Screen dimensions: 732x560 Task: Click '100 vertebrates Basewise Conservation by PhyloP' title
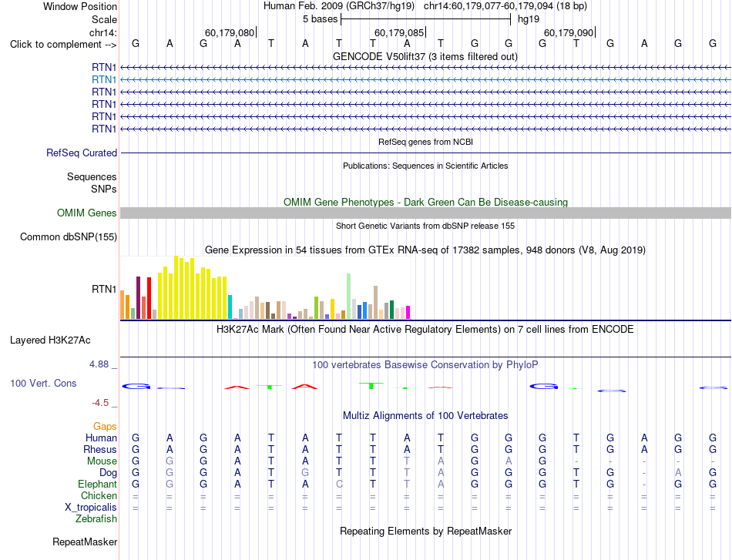(425, 365)
